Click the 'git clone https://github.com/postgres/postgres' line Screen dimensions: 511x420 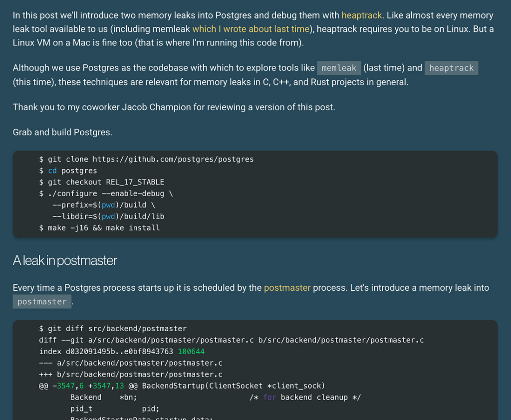[x=146, y=159]
